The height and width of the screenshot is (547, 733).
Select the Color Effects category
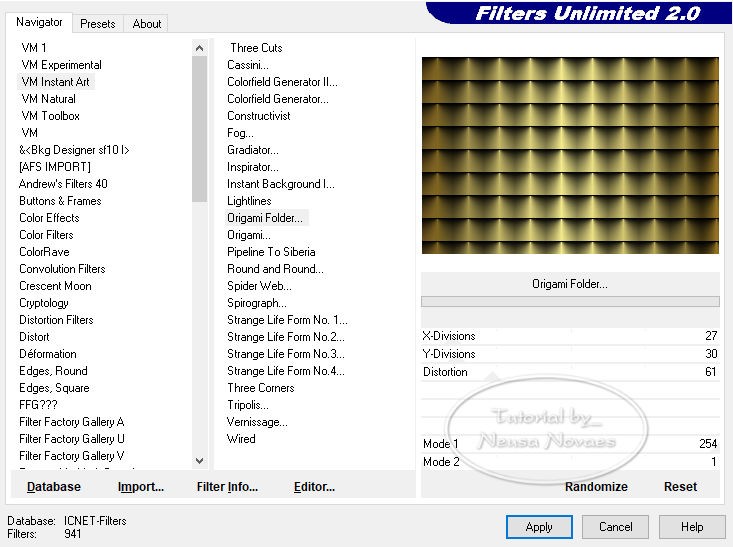[x=49, y=218]
